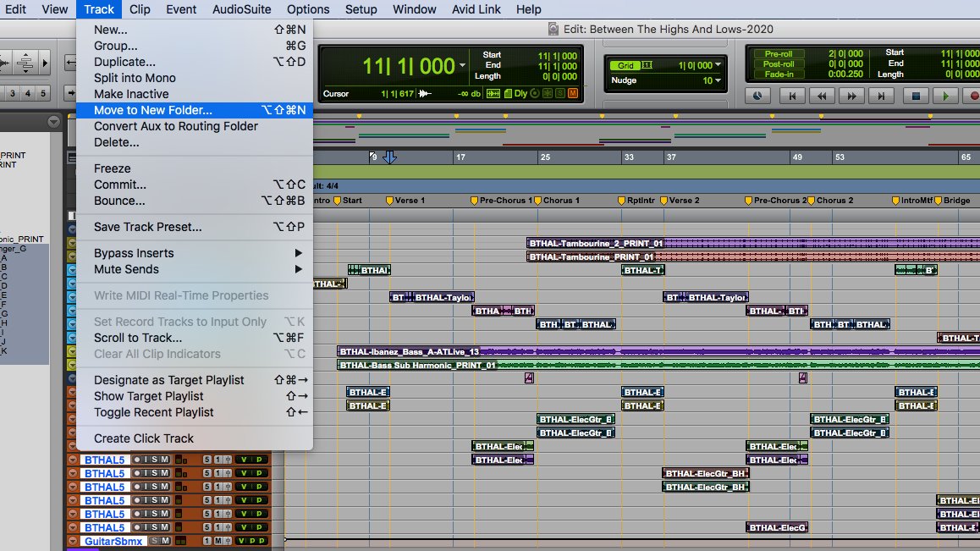Click the GuitarSbmx track options circle icon
The height and width of the screenshot is (551, 980).
(x=73, y=540)
